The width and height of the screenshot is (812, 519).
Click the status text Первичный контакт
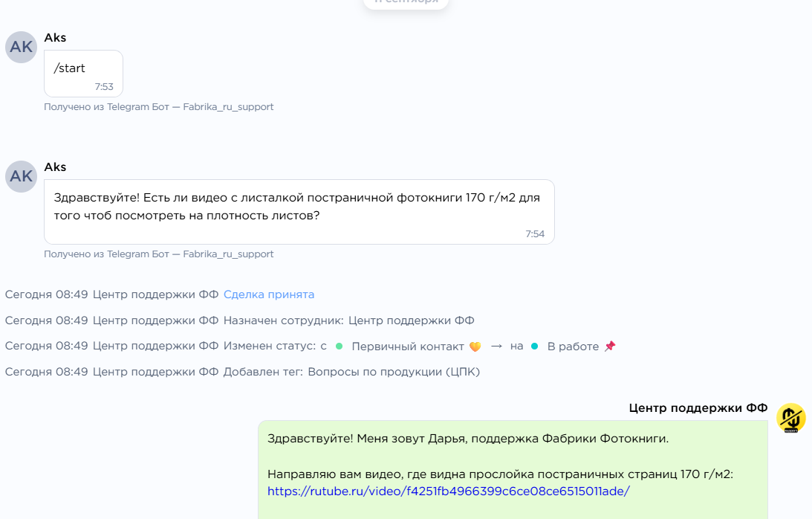[x=408, y=346]
